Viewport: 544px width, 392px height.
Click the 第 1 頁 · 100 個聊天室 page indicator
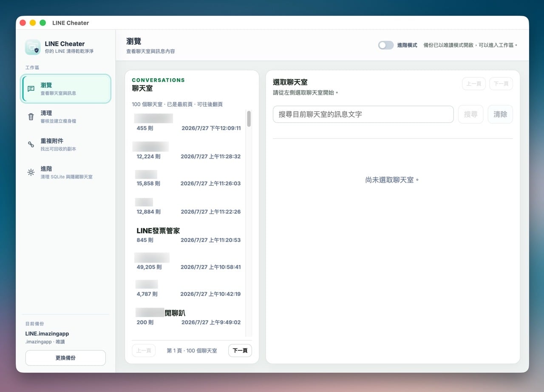click(x=192, y=351)
